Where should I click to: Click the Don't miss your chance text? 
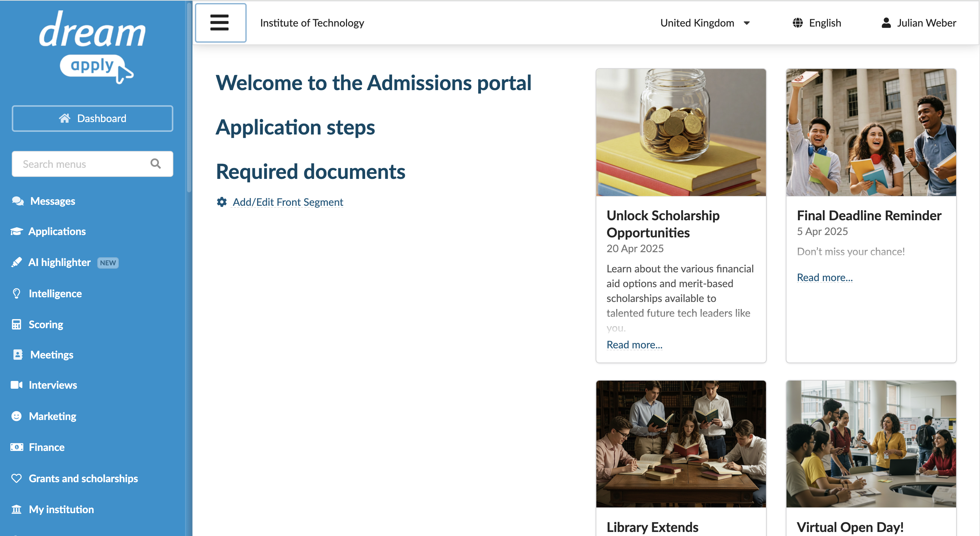tap(851, 252)
